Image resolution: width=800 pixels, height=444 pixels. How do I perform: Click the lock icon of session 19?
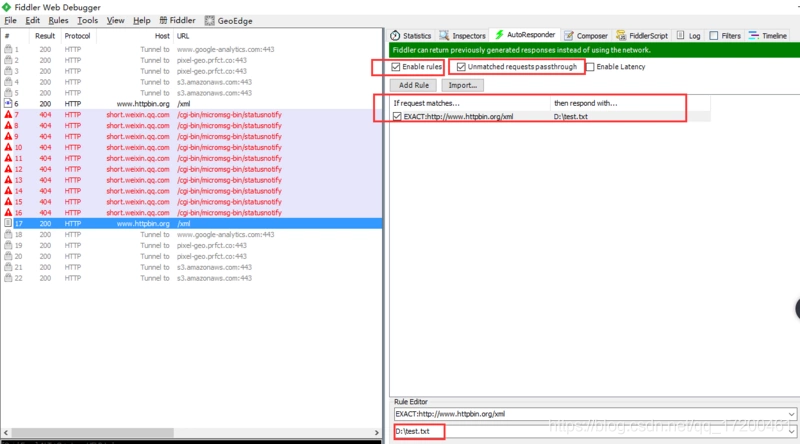pos(8,245)
